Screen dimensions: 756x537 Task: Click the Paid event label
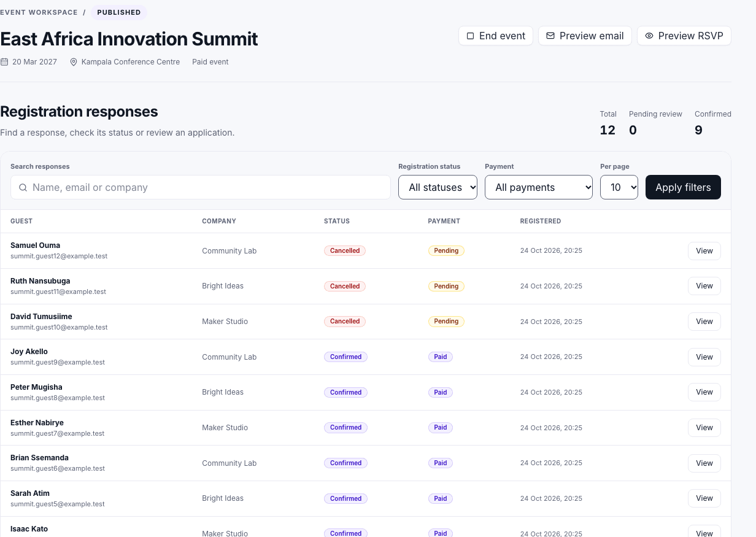point(210,62)
